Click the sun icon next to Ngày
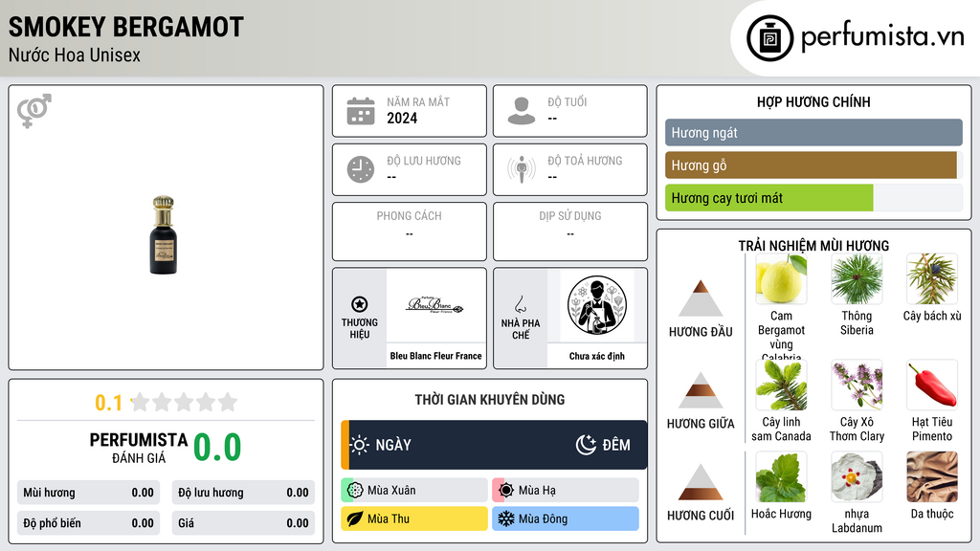This screenshot has height=551, width=980. tap(360, 445)
